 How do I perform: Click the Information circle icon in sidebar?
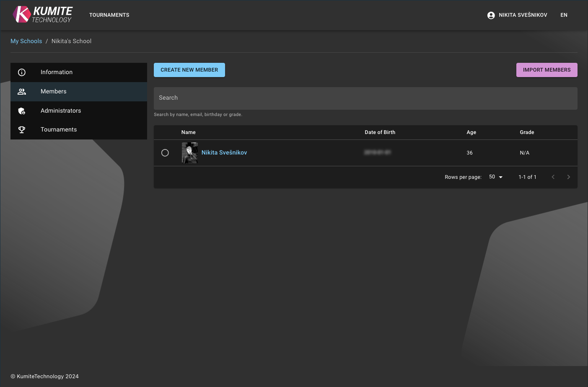pos(22,72)
